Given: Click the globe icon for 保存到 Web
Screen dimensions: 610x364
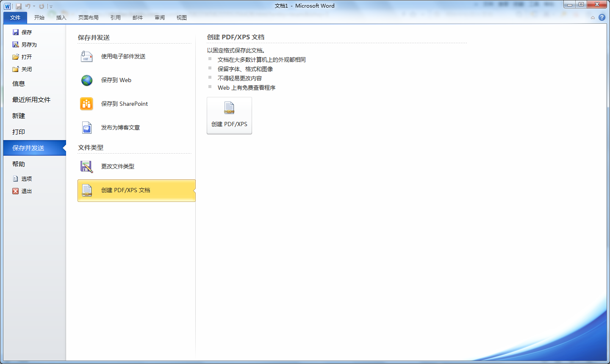Looking at the screenshot, I should [87, 80].
